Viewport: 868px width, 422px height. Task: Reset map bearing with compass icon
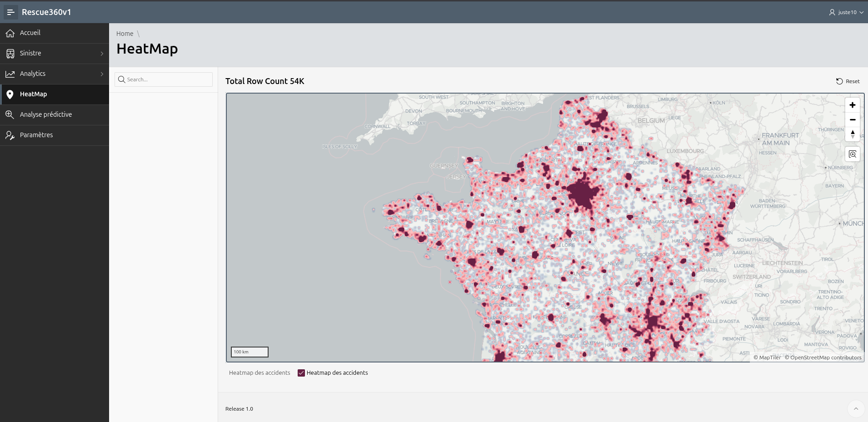852,134
